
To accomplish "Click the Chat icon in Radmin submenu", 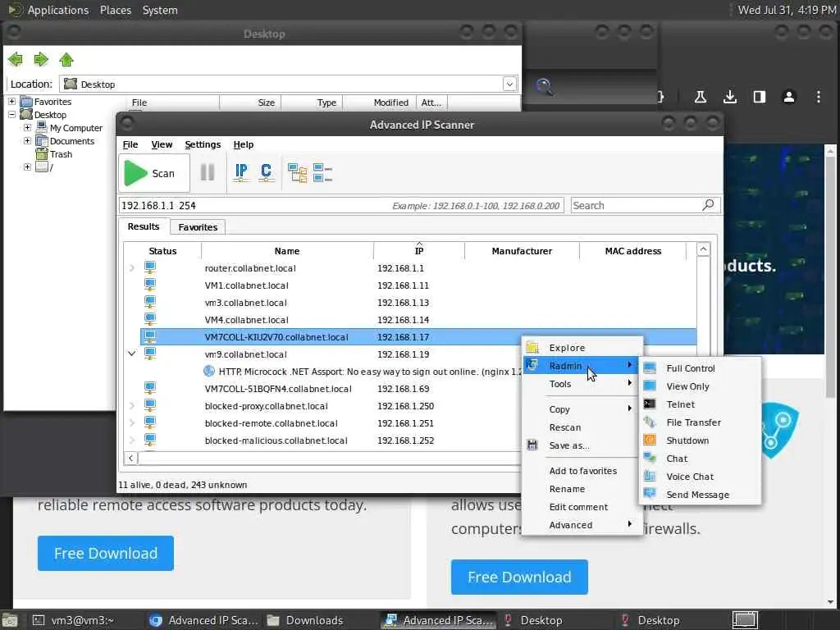I will click(x=650, y=458).
